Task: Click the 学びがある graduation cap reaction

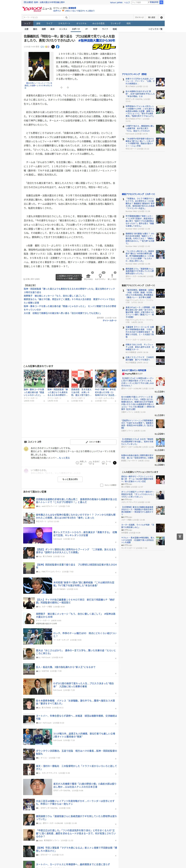Action: [89, 277]
